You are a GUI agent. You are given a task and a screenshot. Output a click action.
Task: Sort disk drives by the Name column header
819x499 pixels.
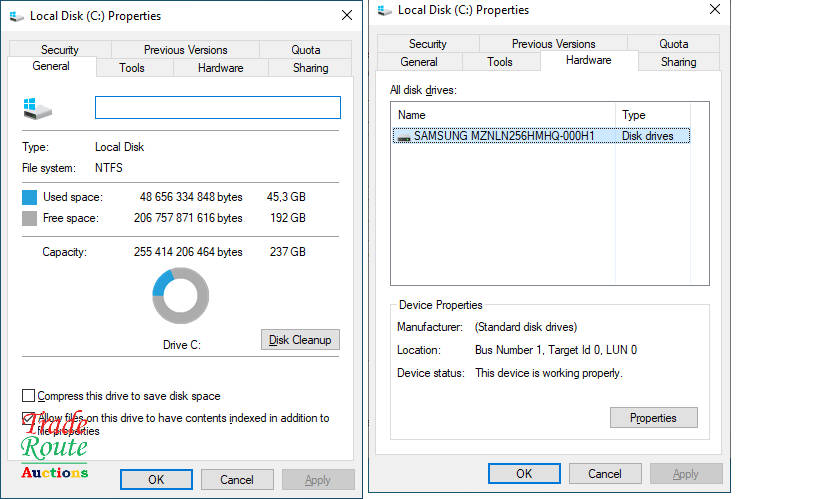coord(504,115)
